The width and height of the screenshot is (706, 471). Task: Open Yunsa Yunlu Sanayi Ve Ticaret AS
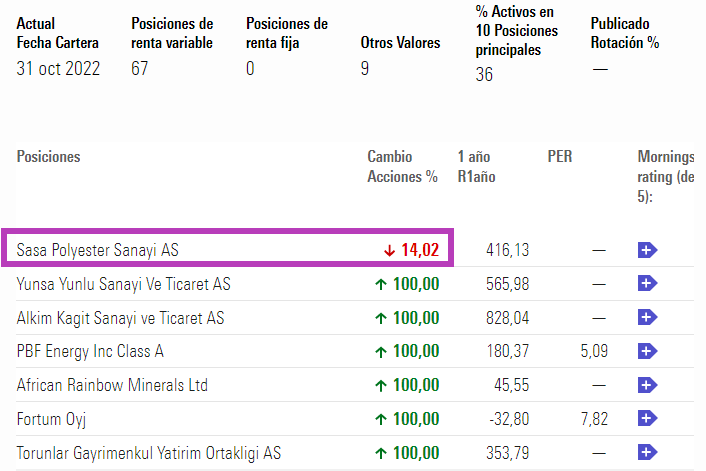[x=124, y=284]
